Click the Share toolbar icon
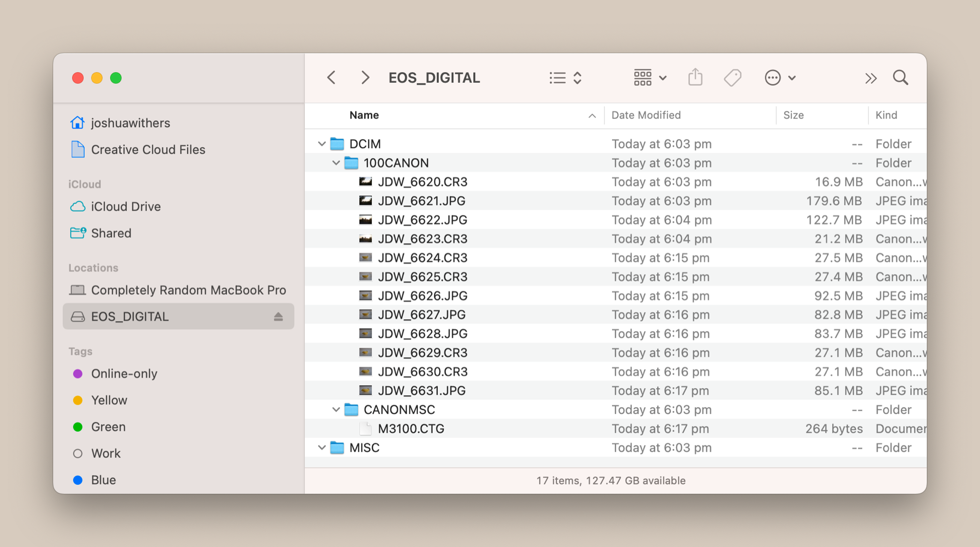This screenshot has height=547, width=980. [695, 77]
